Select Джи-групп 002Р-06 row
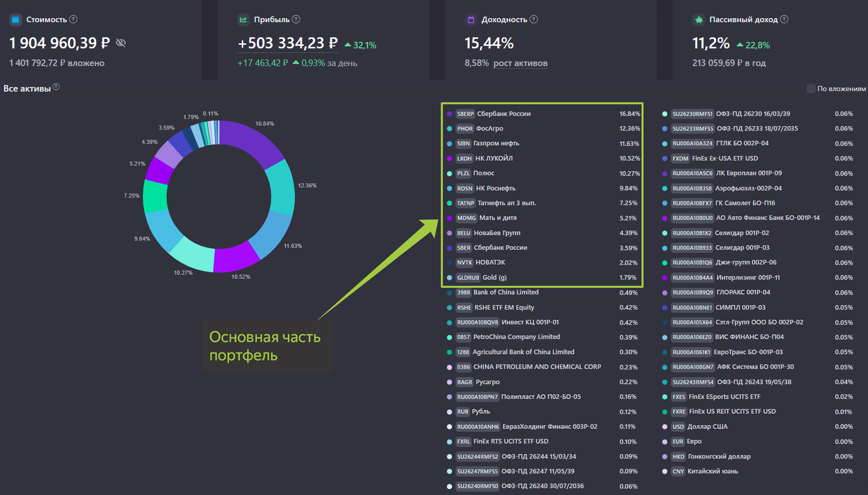This screenshot has height=495, width=868. [x=758, y=263]
